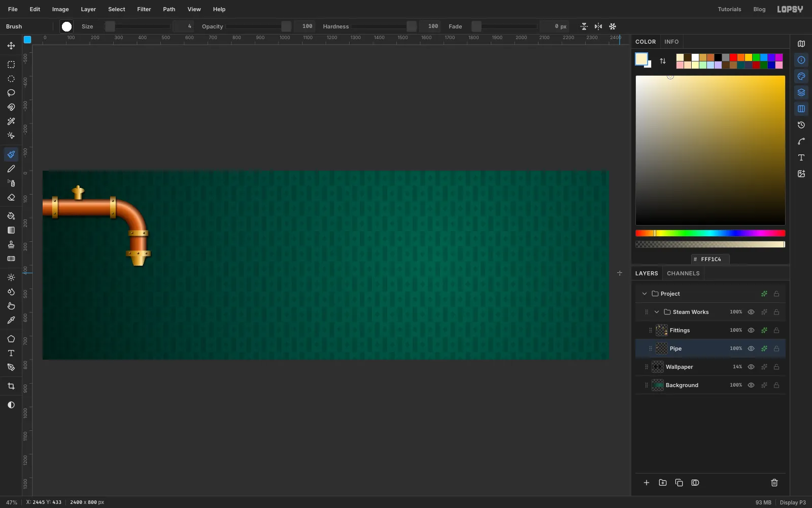812x508 pixels.
Task: Toggle visibility of Steam Works group
Action: point(751,312)
